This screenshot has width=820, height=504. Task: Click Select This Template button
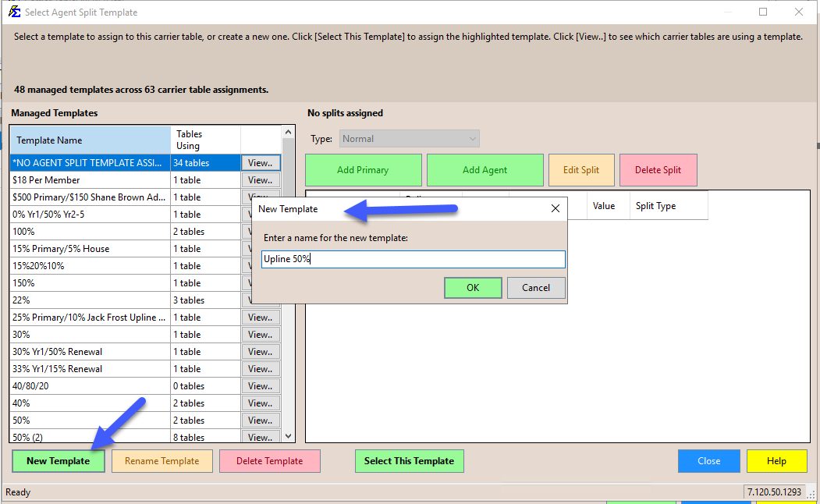pyautogui.click(x=410, y=461)
